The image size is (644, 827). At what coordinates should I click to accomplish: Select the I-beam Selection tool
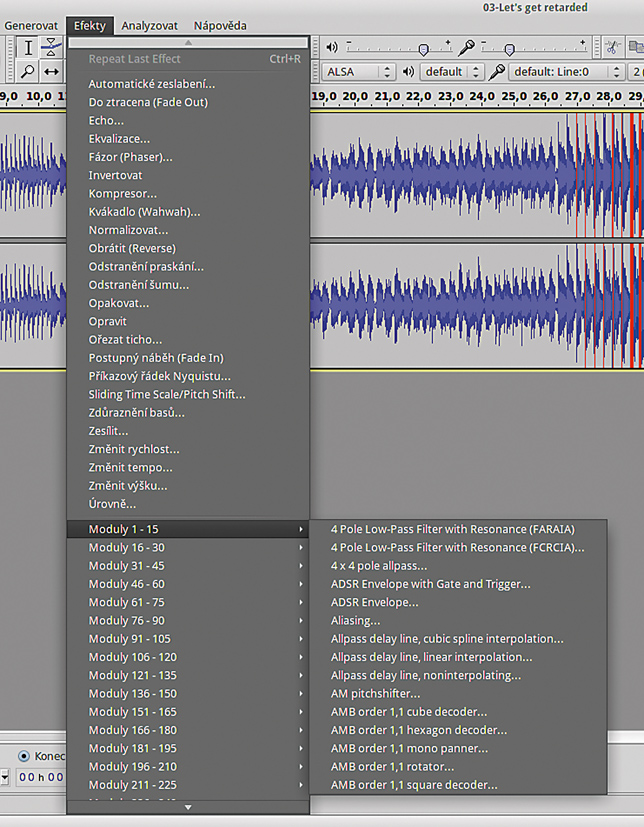click(x=28, y=48)
